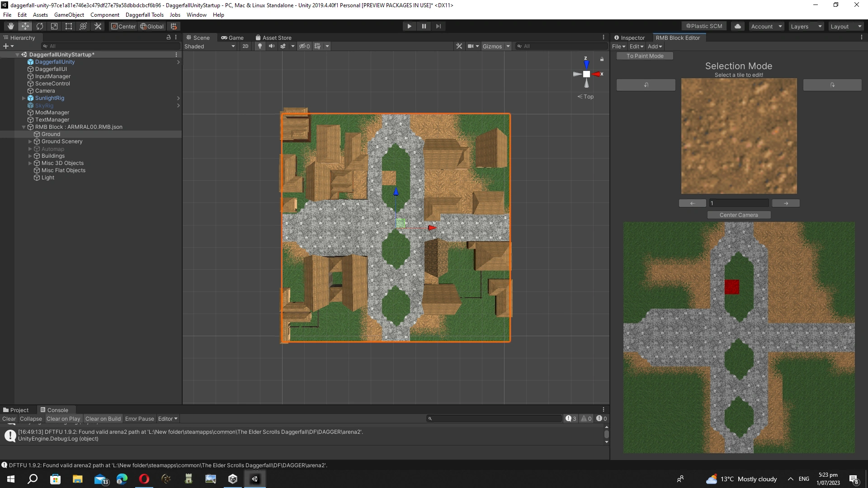Click the tile index input field
The image size is (868, 488).
738,203
